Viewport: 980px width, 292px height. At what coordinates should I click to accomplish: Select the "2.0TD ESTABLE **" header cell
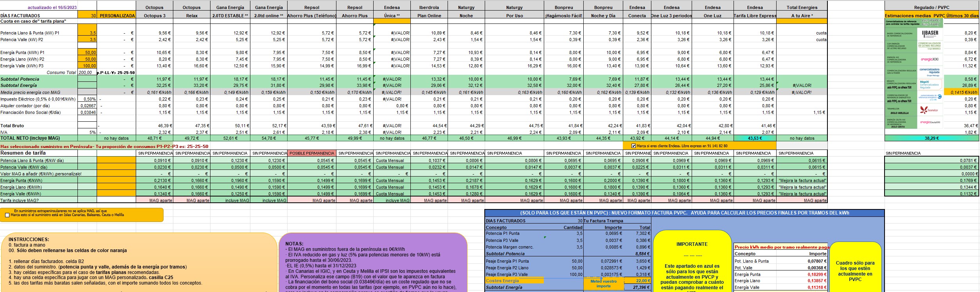(230, 16)
